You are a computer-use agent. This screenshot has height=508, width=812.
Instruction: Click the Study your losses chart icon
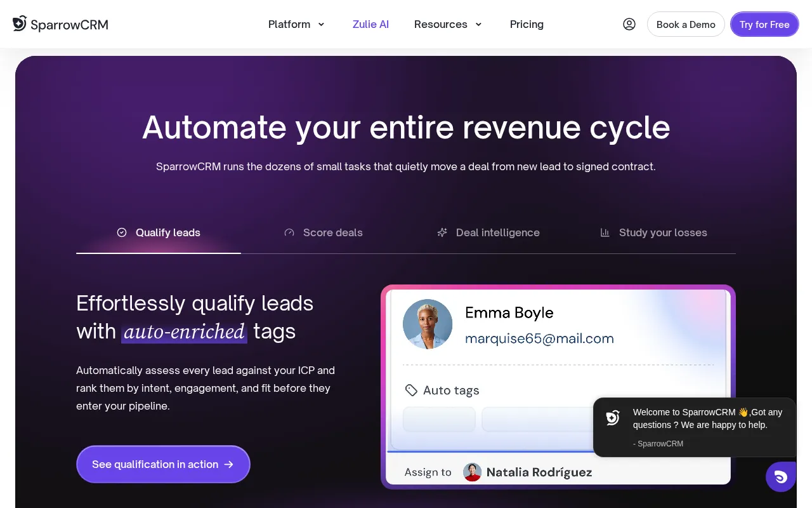tap(605, 232)
